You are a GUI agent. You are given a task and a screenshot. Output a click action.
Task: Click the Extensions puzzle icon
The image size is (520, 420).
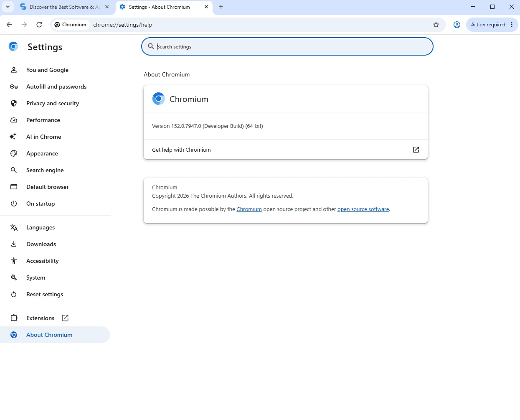14,318
